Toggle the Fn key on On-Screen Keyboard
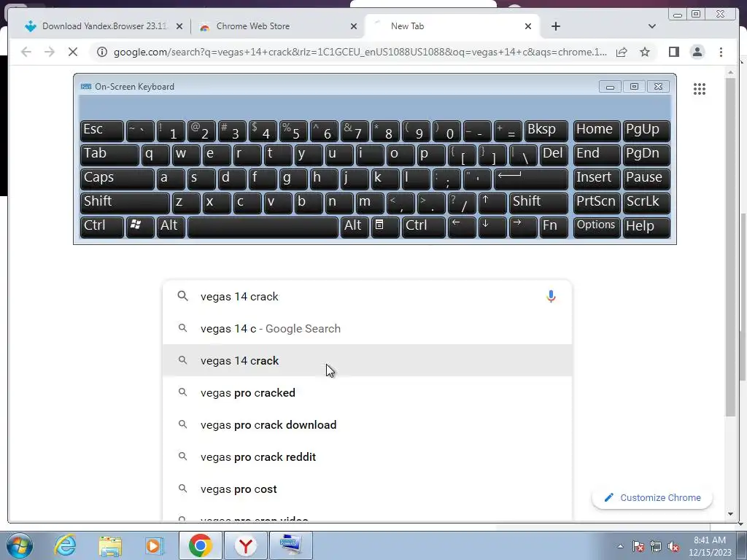Screen dimensions: 747x560 [x=554, y=227]
